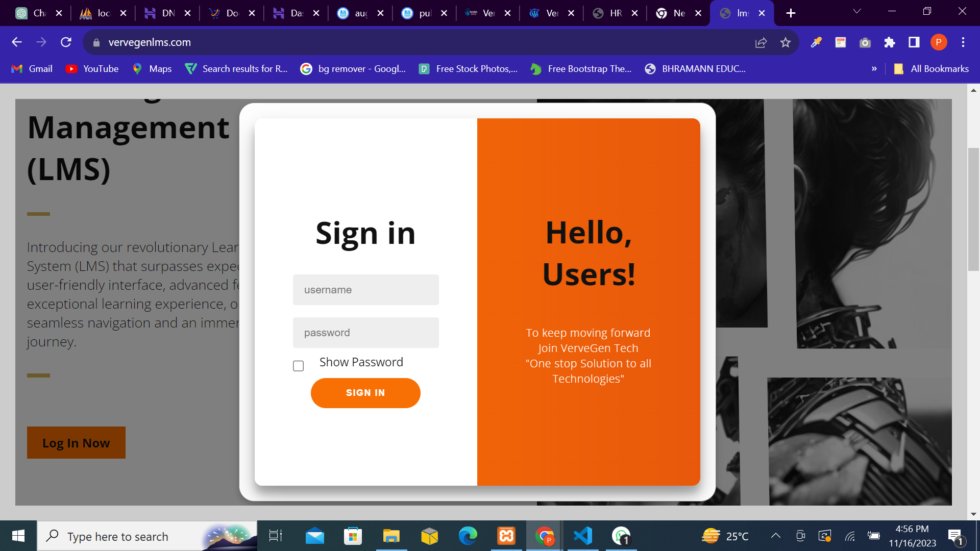The height and width of the screenshot is (551, 980).
Task: Click the 25°C weather widget
Action: (x=725, y=536)
